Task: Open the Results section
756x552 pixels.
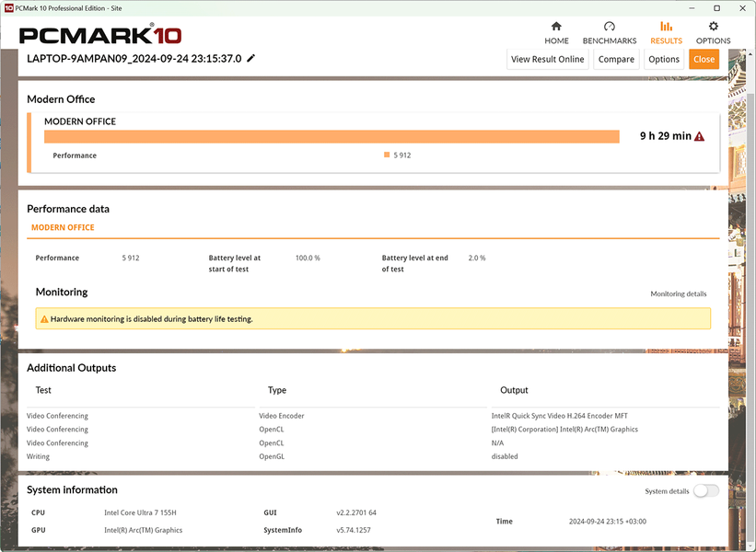Action: tap(666, 33)
